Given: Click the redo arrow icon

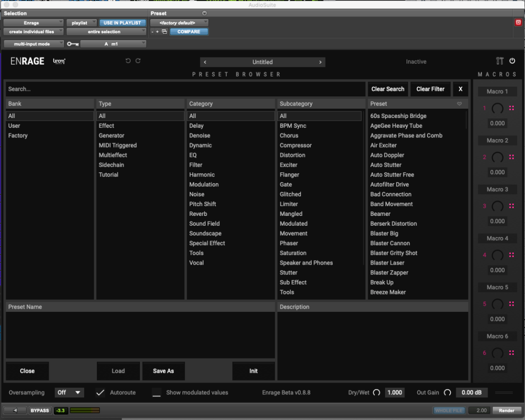Looking at the screenshot, I should click(x=138, y=61).
